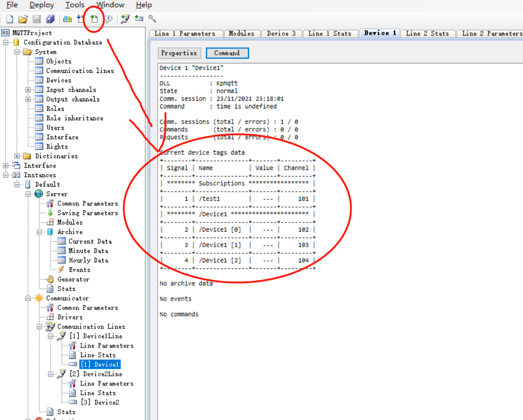This screenshot has height=420, width=523.
Task: Click the Properties button
Action: coord(179,53)
